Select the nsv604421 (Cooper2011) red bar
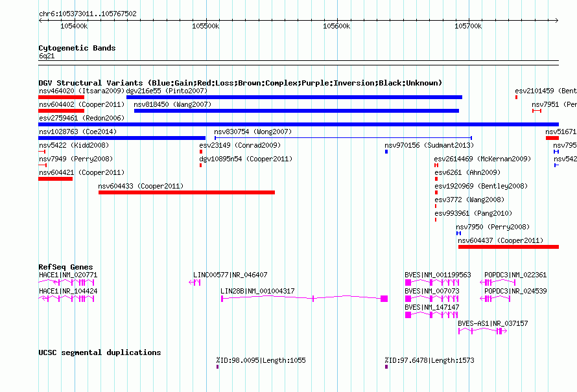The width and height of the screenshot is (577, 392). click(55, 179)
